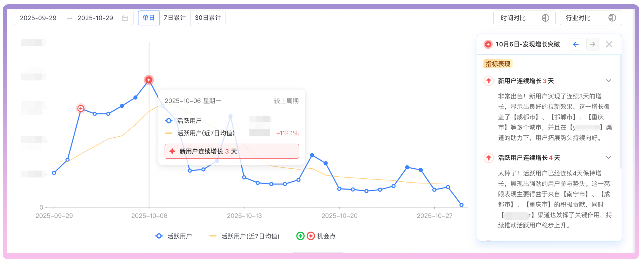This screenshot has height=264, width=644.
Task: Collapse the 新用户连续增长 3 天 section
Action: 608,81
